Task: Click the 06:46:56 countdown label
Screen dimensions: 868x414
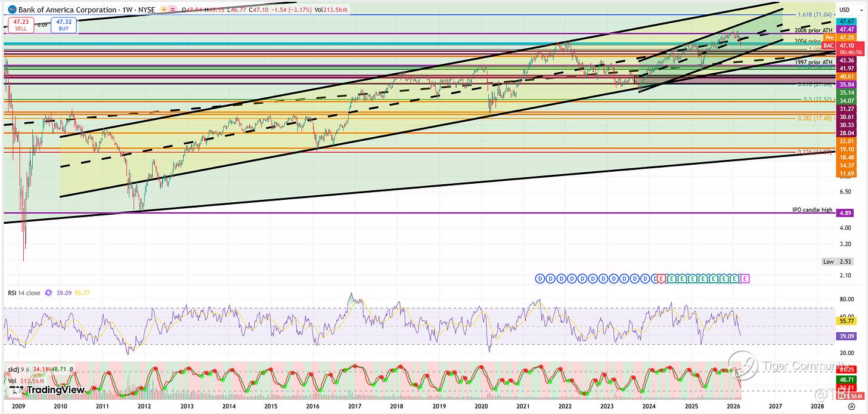Action: 851,52
